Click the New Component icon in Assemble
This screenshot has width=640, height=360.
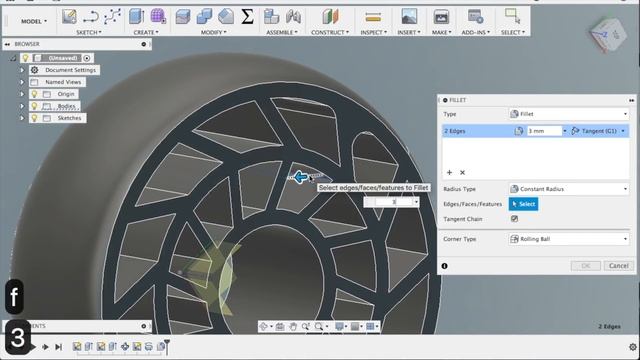coord(271,17)
